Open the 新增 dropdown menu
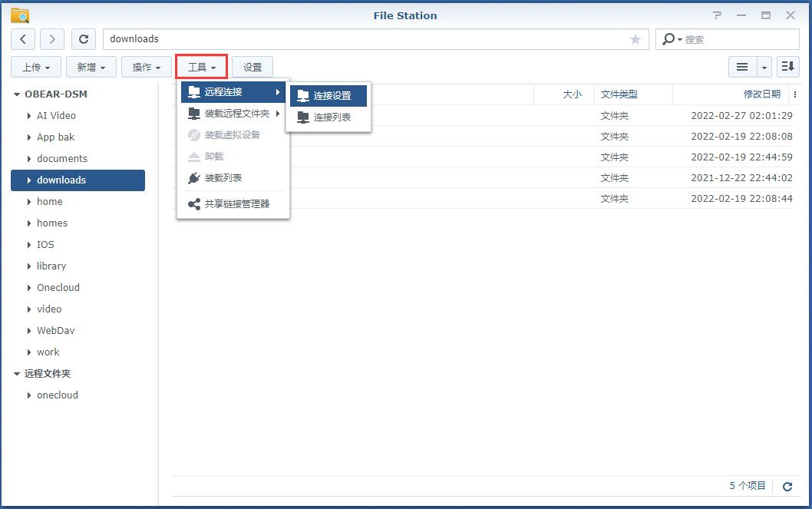The height and width of the screenshot is (509, 812). point(91,67)
